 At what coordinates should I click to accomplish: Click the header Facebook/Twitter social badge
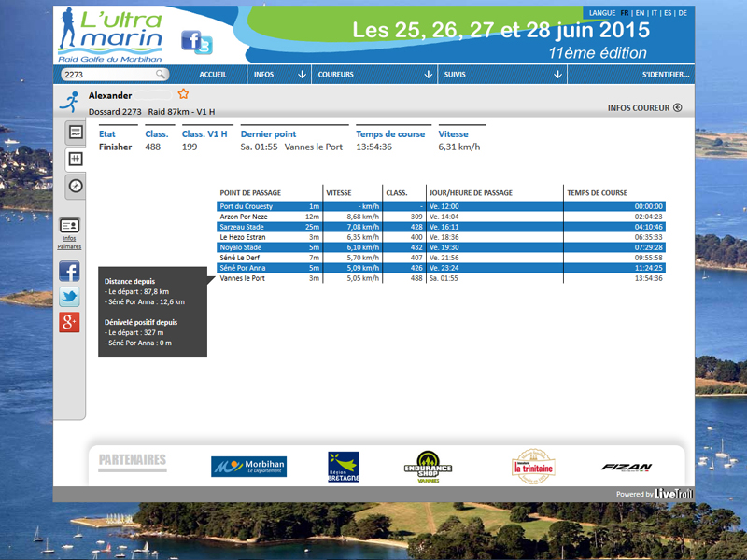coord(196,42)
